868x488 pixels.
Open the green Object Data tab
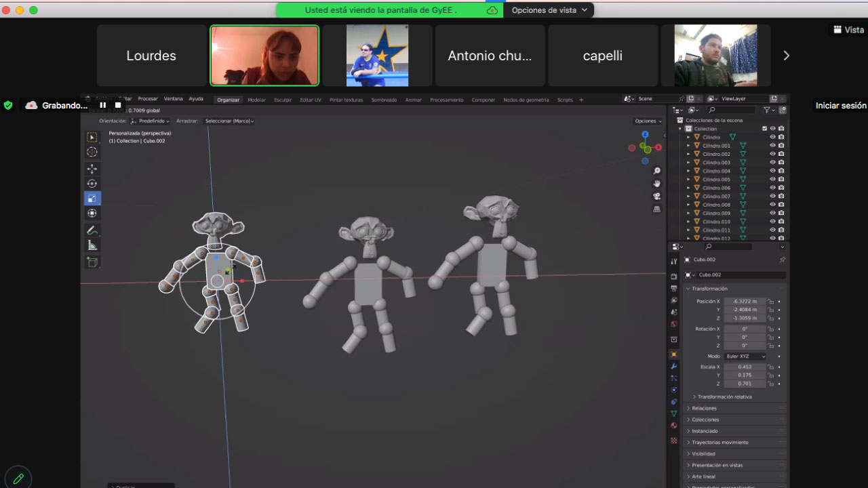click(x=673, y=413)
